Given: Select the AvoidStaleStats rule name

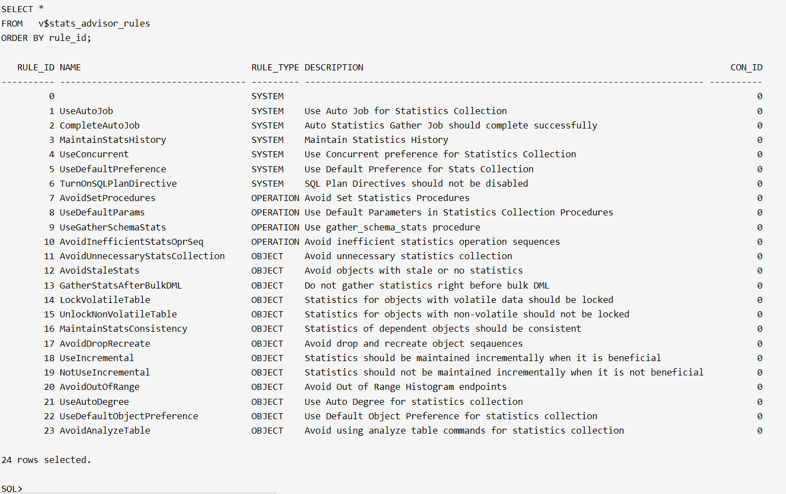Looking at the screenshot, I should tap(99, 271).
